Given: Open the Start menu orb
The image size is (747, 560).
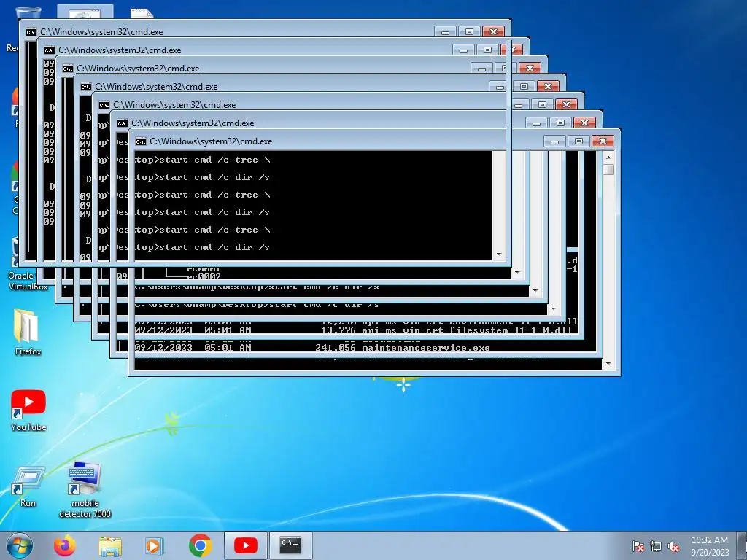Looking at the screenshot, I should (x=20, y=545).
